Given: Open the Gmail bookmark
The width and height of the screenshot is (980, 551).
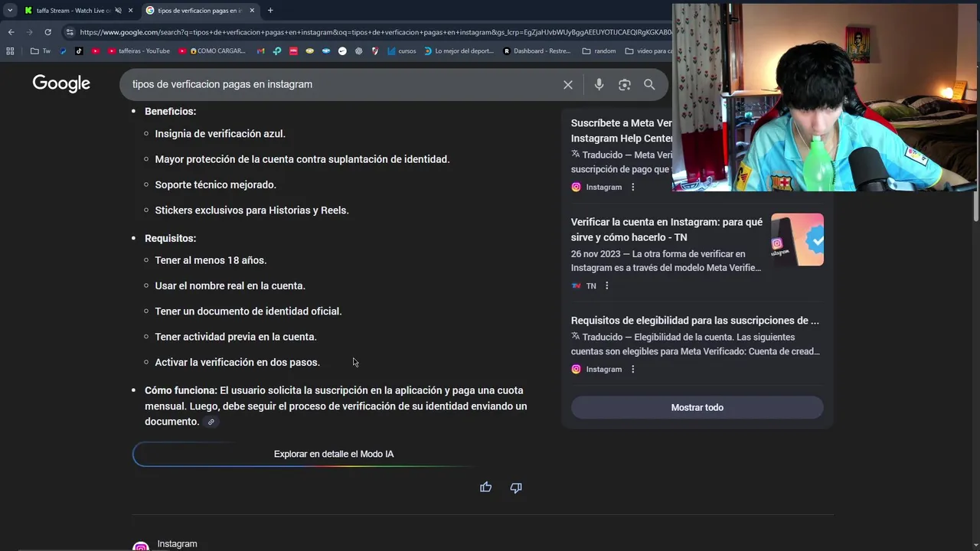Looking at the screenshot, I should [260, 51].
